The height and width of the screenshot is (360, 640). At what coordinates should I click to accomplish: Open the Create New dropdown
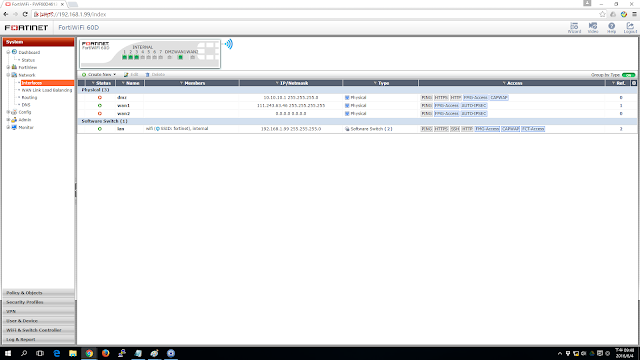pos(99,75)
